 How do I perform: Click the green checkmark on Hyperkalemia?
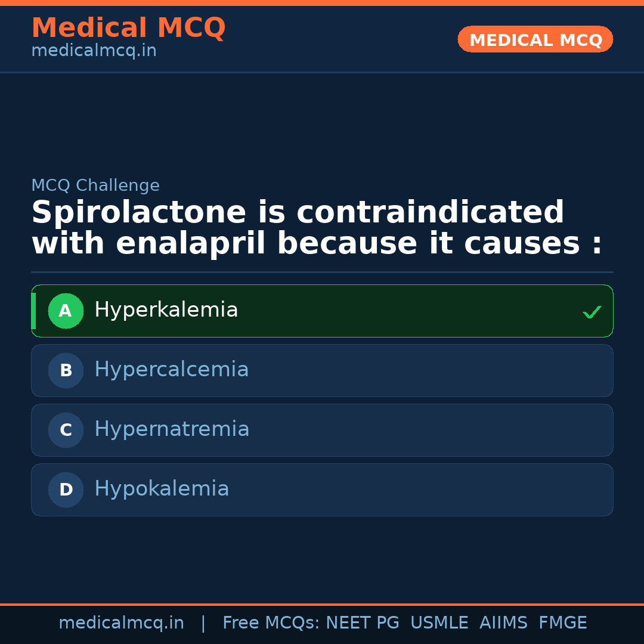(592, 312)
